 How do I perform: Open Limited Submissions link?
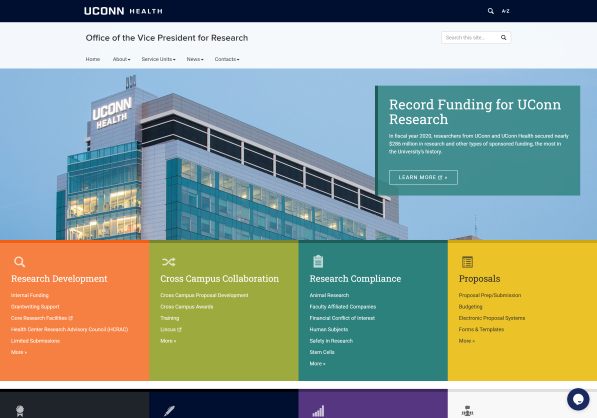point(35,341)
